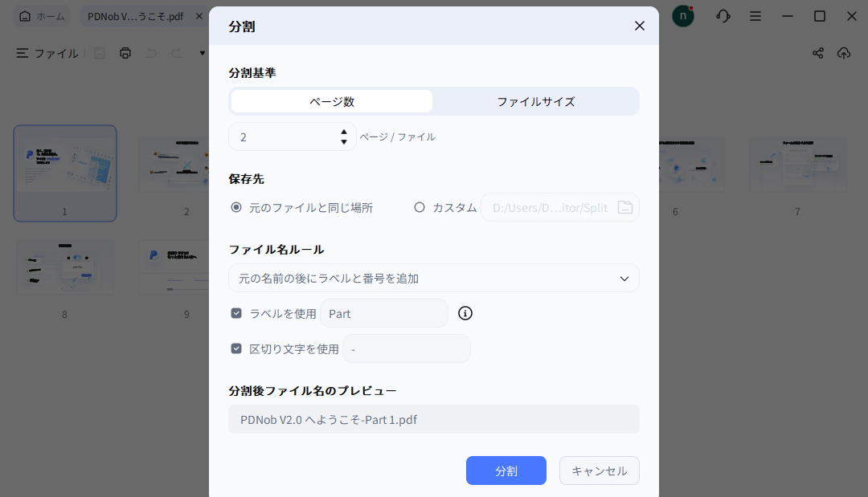Open the folder picker for the custom path
This screenshot has height=497, width=868.
pyautogui.click(x=625, y=207)
